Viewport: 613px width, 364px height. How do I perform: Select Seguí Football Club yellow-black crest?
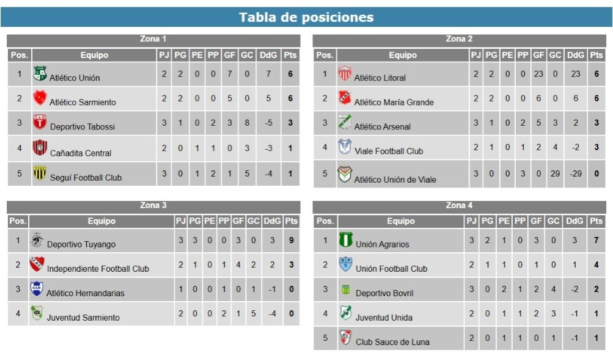tap(40, 173)
